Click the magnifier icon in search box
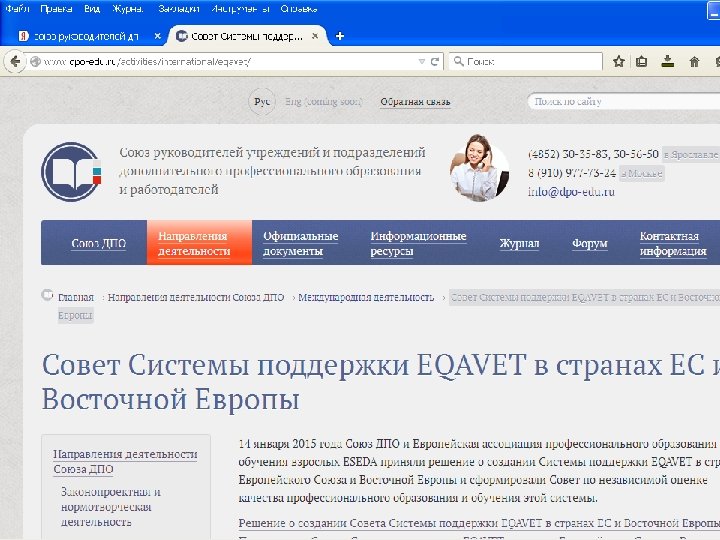Viewport: 720px width, 540px height. tap(458, 61)
